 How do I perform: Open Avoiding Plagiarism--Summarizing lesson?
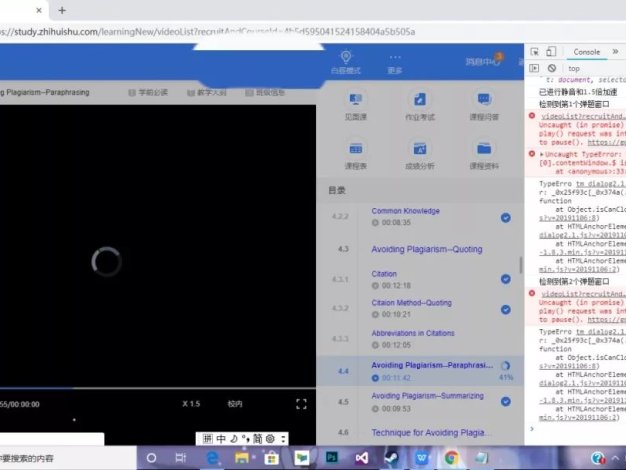click(428, 396)
